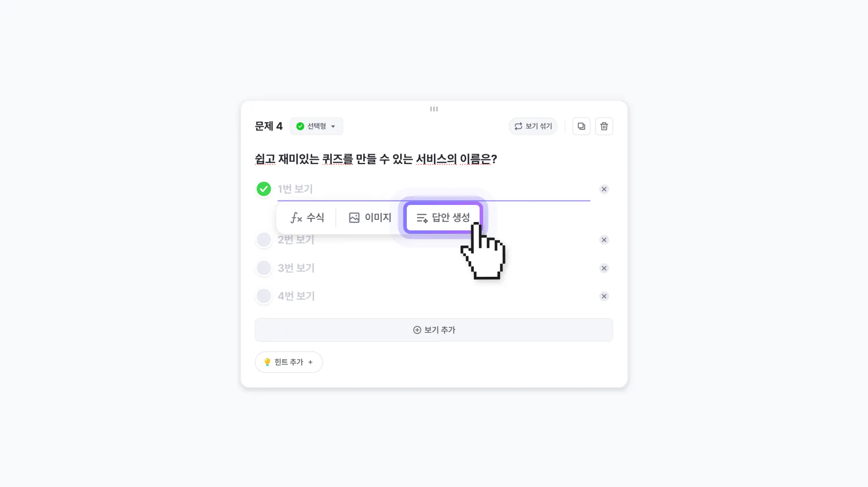Remove the 4번 보기 option
868x487 pixels.
tap(604, 296)
